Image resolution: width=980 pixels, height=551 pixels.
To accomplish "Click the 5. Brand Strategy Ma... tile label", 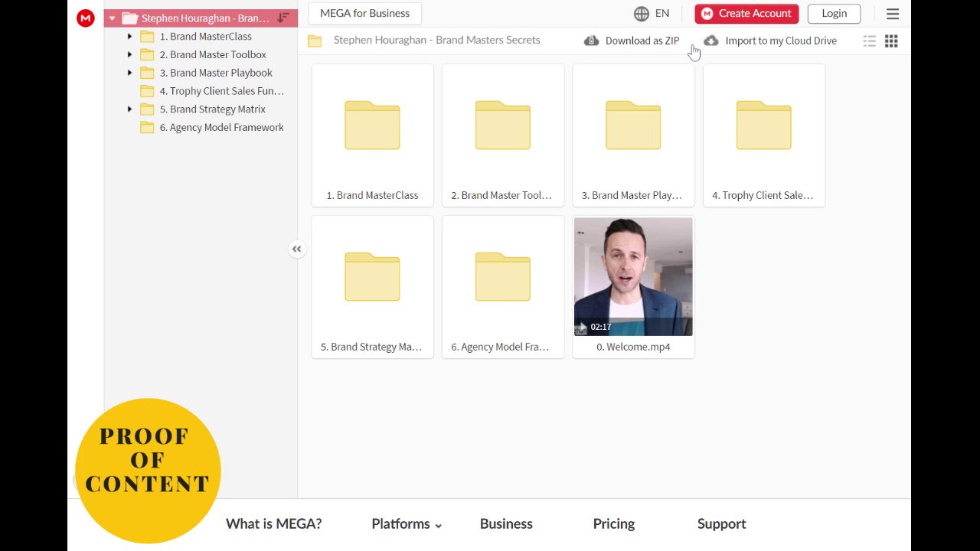I will [x=371, y=347].
